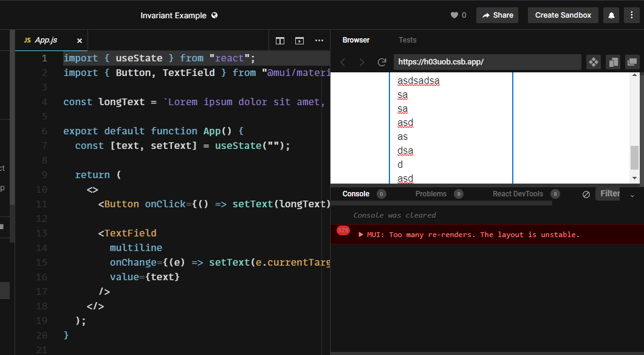This screenshot has width=644, height=355.
Task: Copy the sandbox preview link icon
Action: click(614, 61)
